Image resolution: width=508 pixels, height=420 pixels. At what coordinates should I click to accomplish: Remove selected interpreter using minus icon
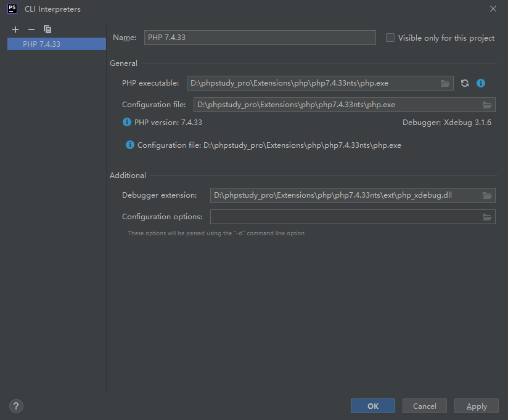(31, 30)
